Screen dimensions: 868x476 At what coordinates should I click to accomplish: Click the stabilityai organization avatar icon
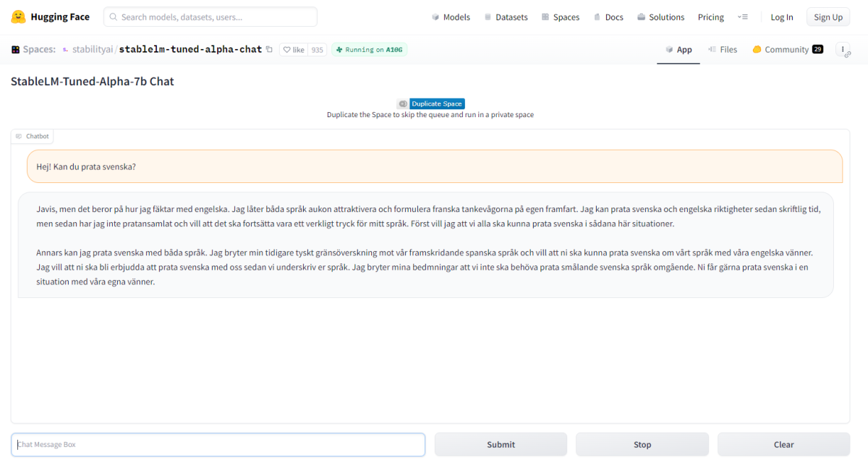pyautogui.click(x=65, y=50)
